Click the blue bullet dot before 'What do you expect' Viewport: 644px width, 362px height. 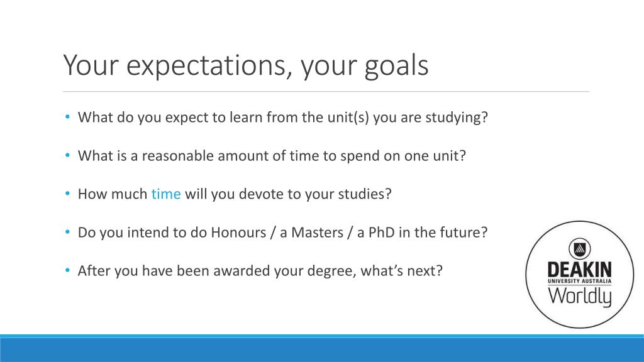coord(67,117)
